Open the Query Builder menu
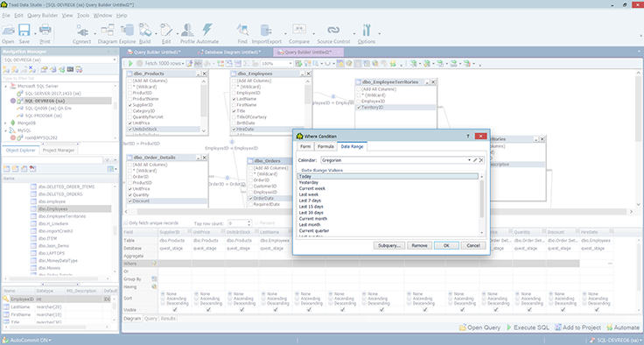 click(42, 15)
